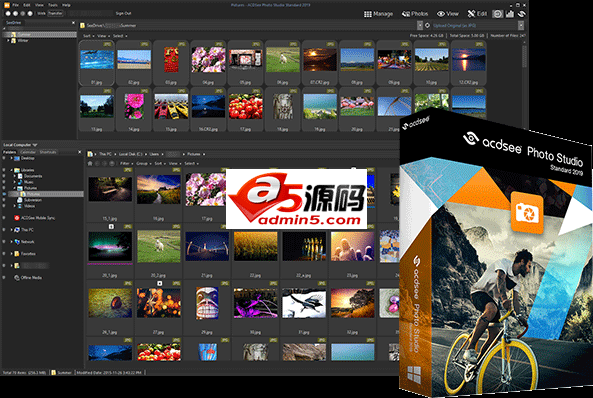Toggle easy-select for Videos row
The image size is (593, 398).
4,206
